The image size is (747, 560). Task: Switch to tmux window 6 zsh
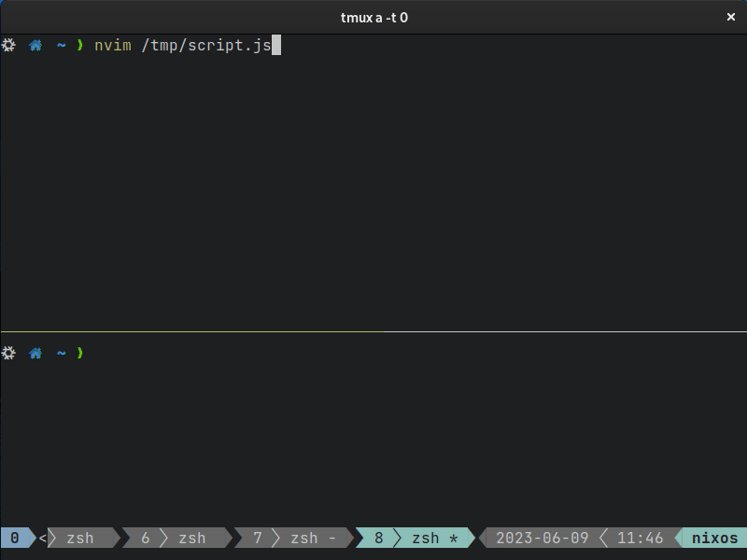174,539
